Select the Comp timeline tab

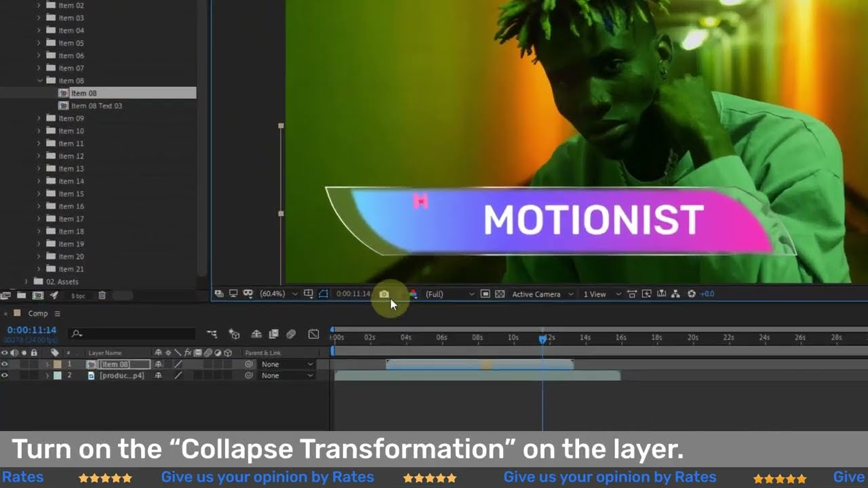tap(38, 314)
